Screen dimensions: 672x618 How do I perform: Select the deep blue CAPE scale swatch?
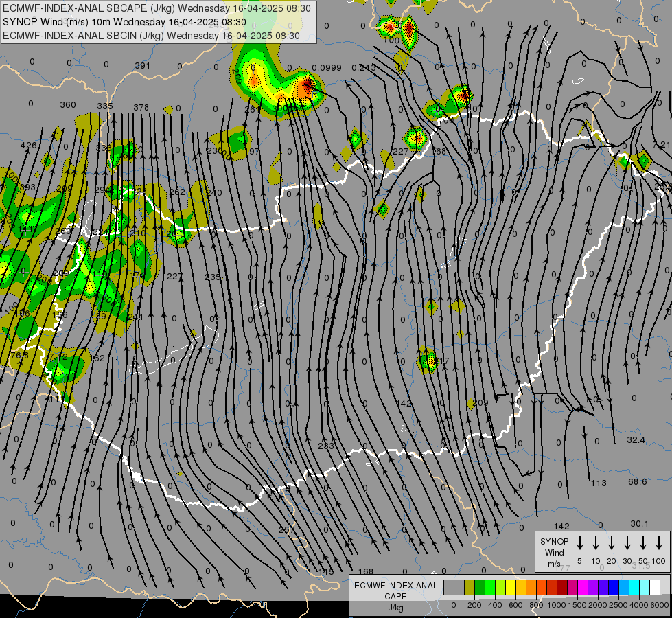click(x=613, y=587)
